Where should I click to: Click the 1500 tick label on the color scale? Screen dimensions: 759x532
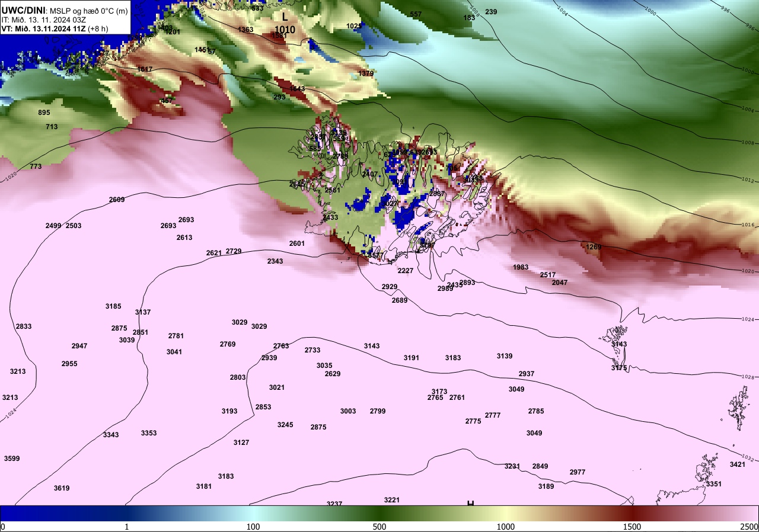(632, 527)
